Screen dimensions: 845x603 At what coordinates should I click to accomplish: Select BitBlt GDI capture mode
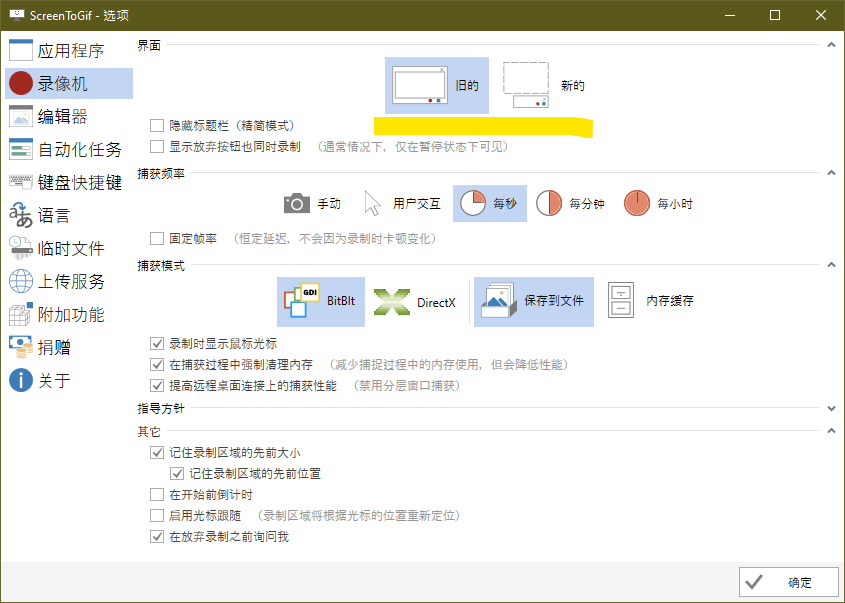pyautogui.click(x=321, y=301)
